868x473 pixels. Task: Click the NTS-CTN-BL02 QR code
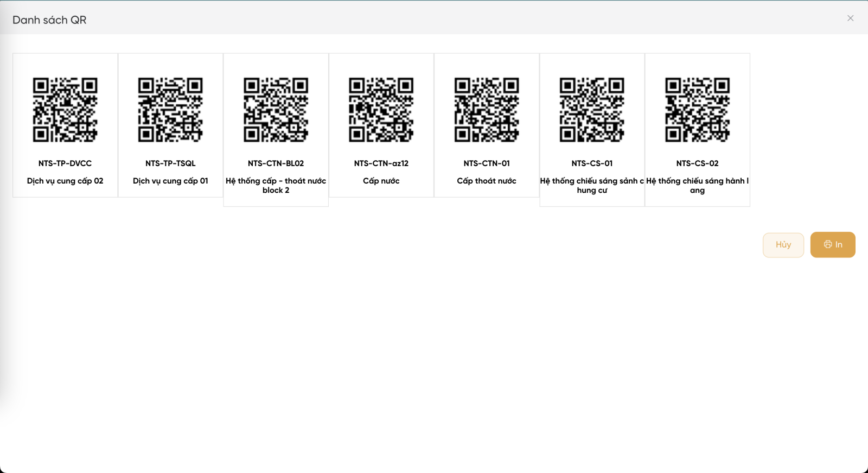[x=276, y=109]
